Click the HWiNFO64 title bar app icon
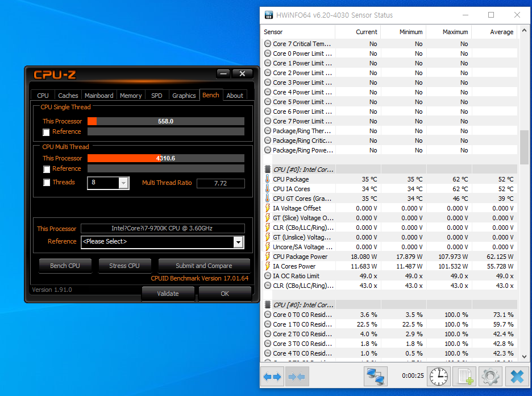Image resolution: width=532 pixels, height=396 pixels. 269,15
